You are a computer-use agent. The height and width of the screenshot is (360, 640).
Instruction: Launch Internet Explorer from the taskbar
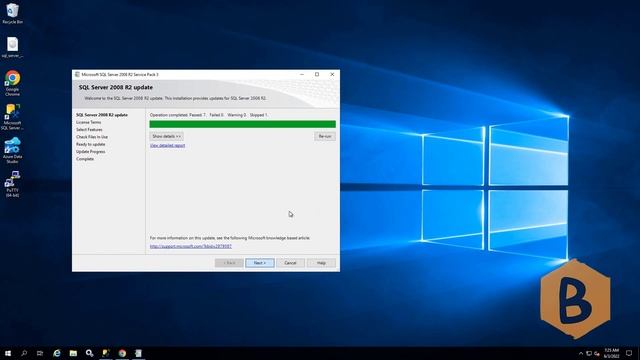click(x=57, y=353)
